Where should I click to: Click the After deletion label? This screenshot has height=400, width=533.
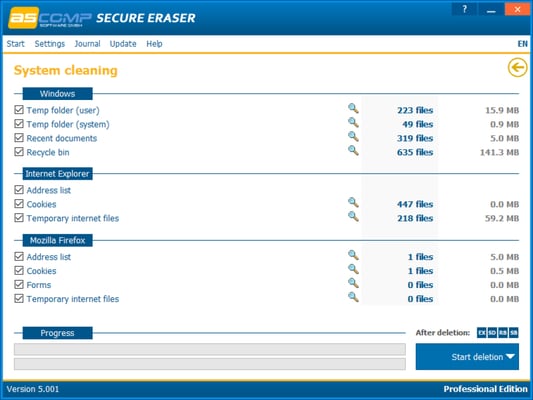443,333
